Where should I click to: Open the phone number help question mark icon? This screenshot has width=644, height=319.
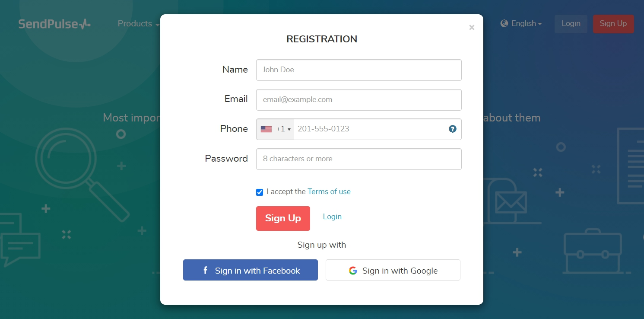452,129
